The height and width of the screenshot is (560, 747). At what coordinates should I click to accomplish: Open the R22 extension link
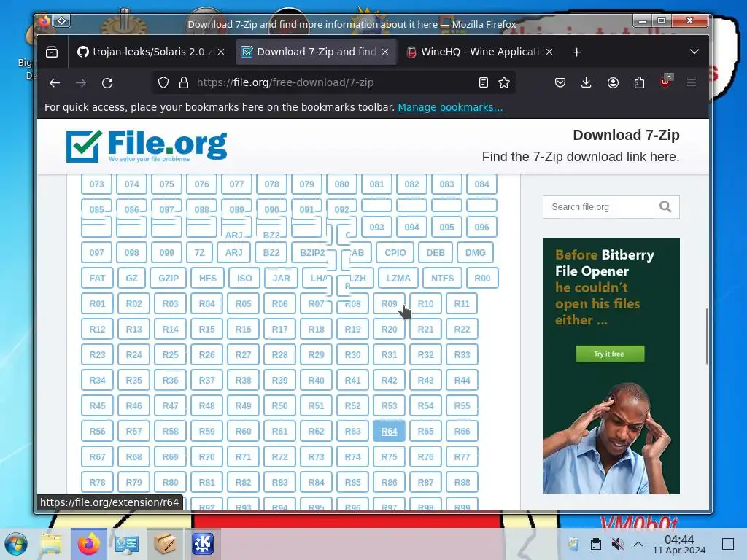462,330
